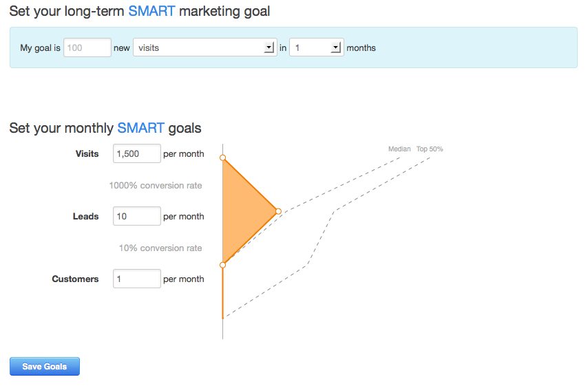
Task: Click the bold Visits row label
Action: tap(87, 154)
